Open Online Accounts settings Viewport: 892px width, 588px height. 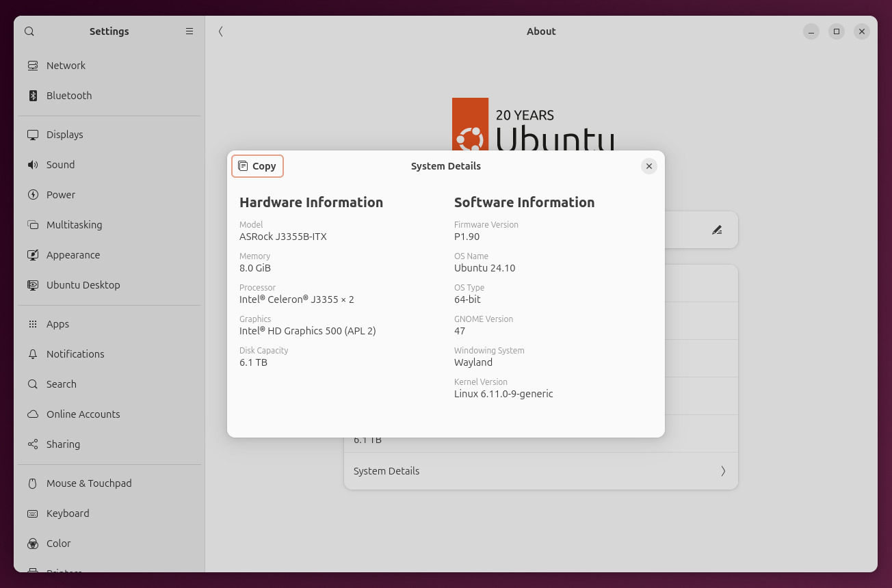[x=109, y=414]
